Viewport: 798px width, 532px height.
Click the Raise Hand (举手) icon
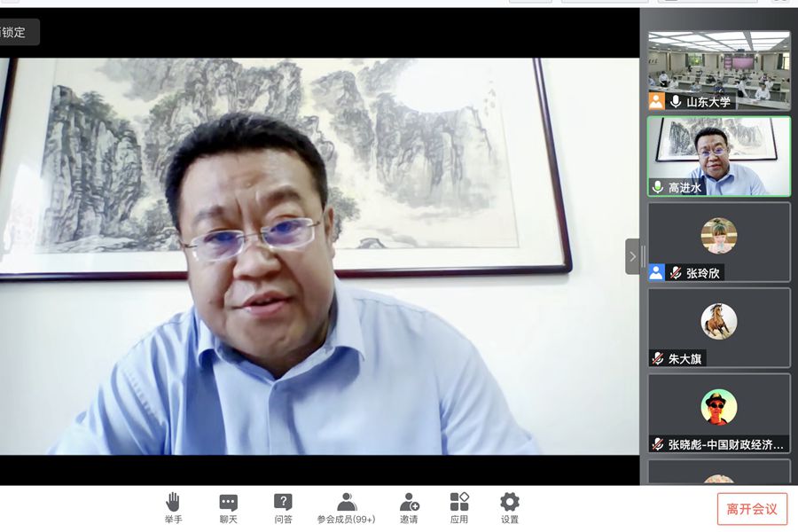coord(173,503)
